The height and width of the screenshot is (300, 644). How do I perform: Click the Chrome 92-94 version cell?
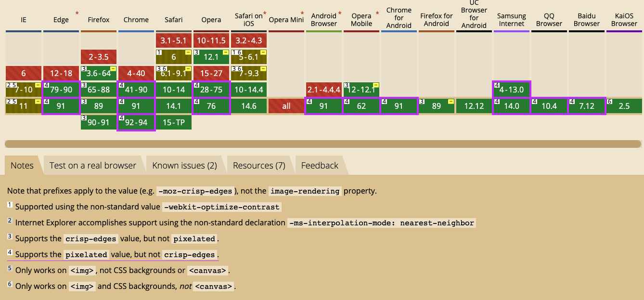pyautogui.click(x=136, y=122)
